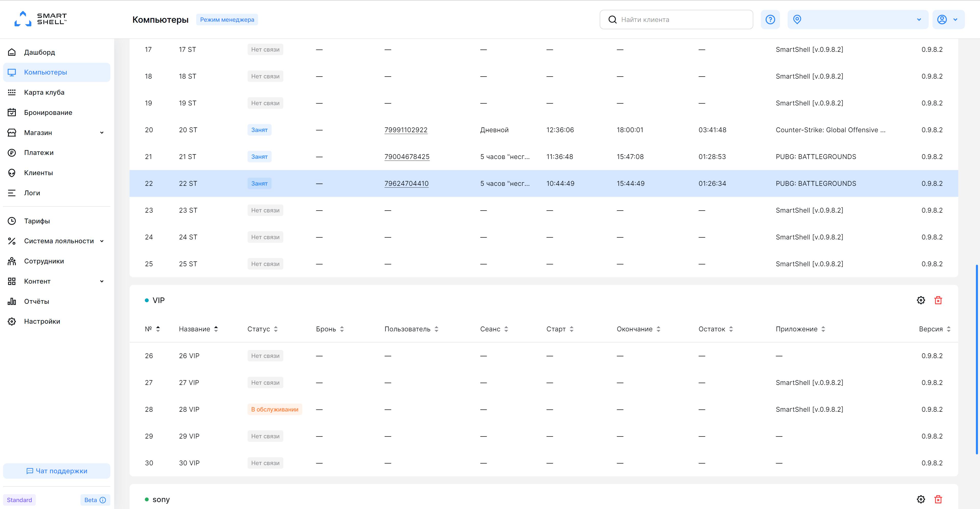
Task: Open Чат поддержки button
Action: coord(57,471)
